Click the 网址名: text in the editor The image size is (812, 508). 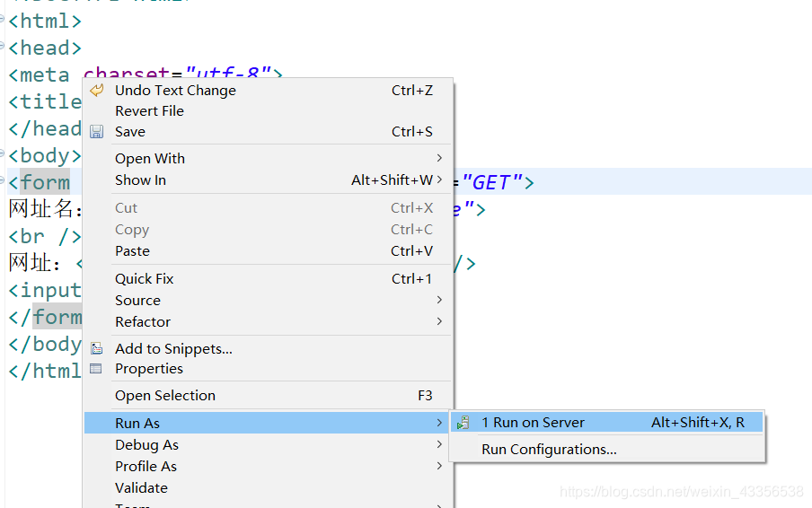click(46, 209)
